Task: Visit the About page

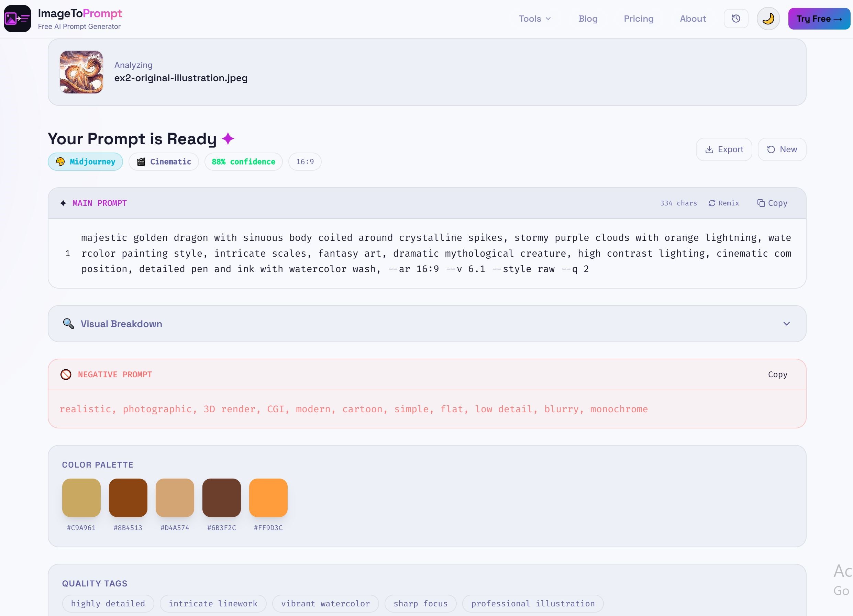Action: (x=693, y=19)
